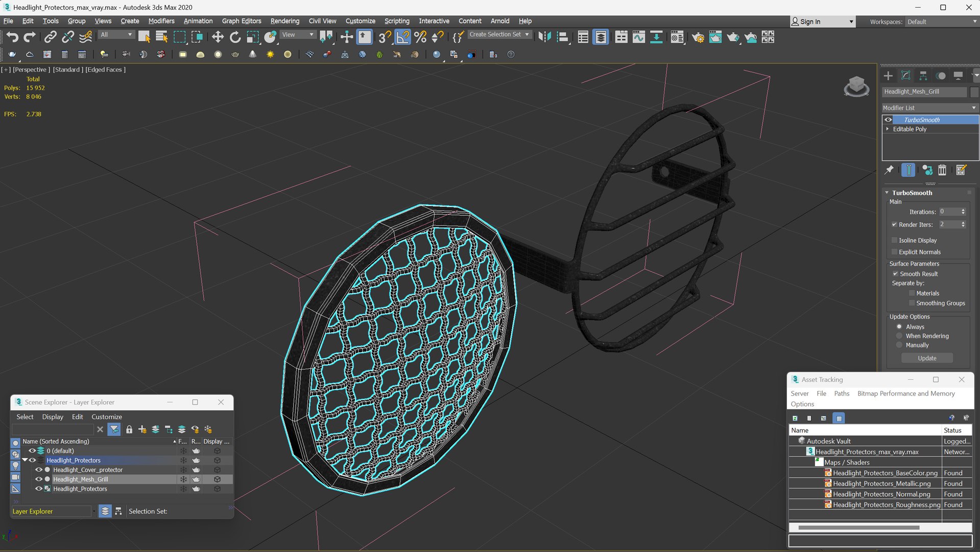Click the Scene Explorer search field
980x552 pixels.
53,429
